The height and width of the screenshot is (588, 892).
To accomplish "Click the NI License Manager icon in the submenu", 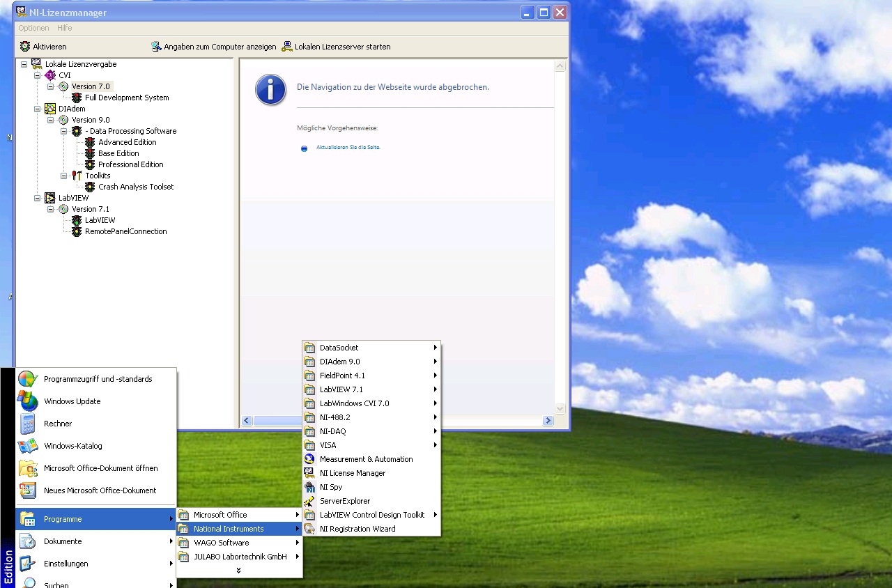I will [310, 473].
